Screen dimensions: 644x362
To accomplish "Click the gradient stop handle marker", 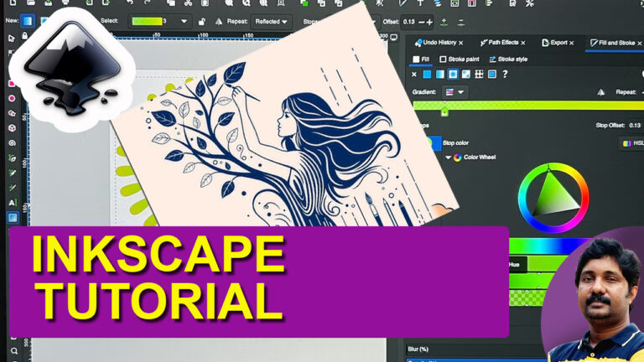I will coord(444,111).
